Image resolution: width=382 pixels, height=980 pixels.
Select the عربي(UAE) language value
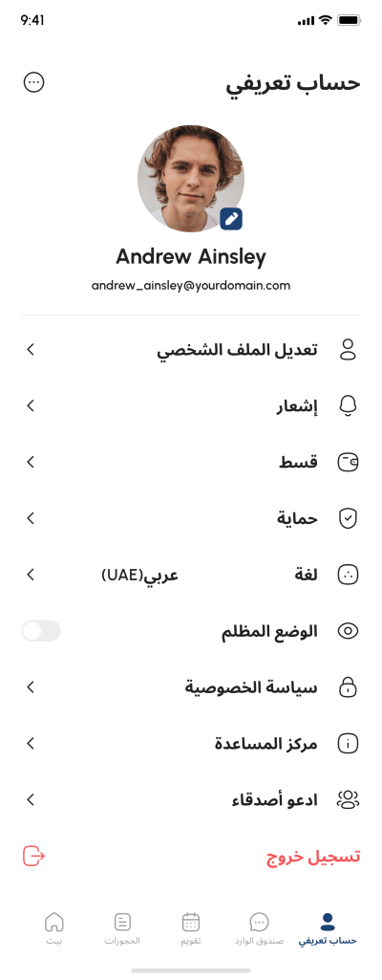coord(139,575)
